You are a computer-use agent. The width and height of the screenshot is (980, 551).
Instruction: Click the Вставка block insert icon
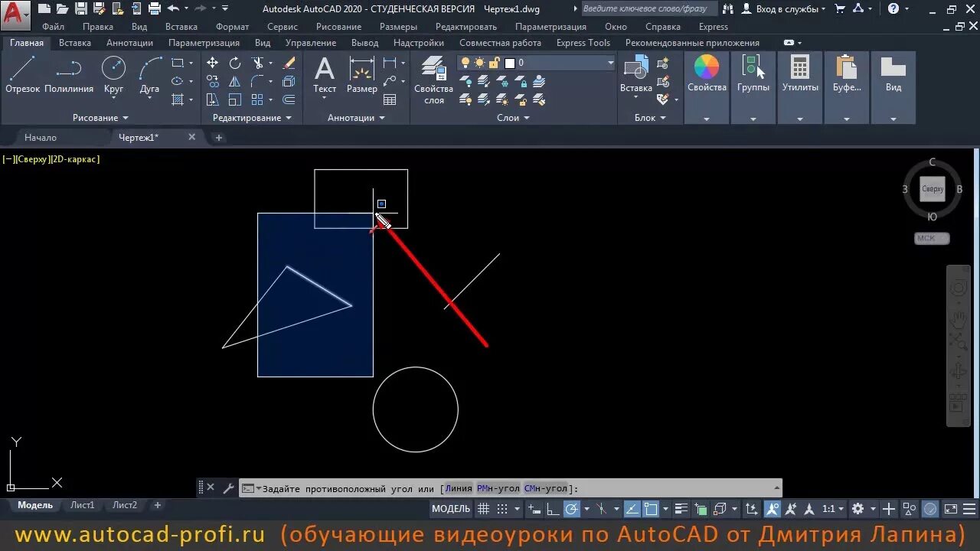(x=635, y=75)
